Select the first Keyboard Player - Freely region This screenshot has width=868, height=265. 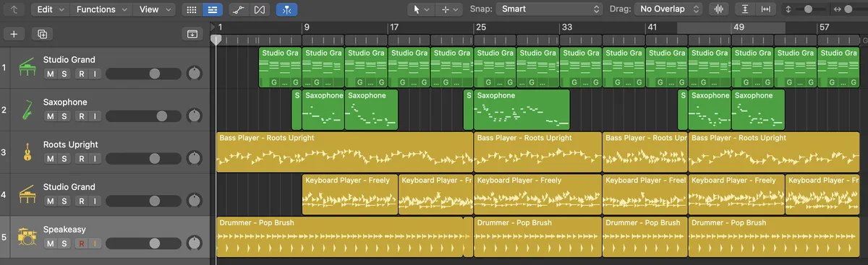[x=350, y=194]
